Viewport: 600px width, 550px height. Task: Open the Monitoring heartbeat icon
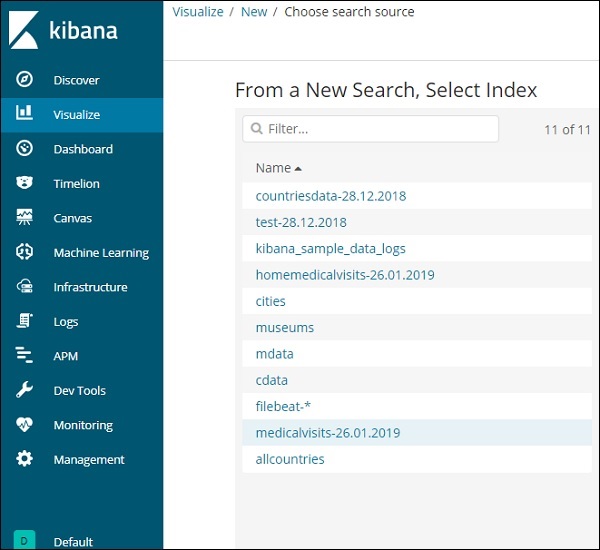click(25, 425)
